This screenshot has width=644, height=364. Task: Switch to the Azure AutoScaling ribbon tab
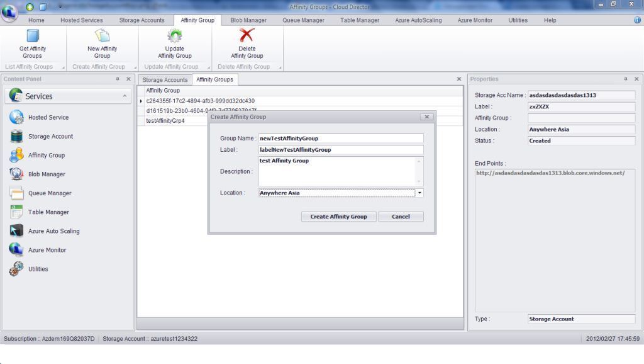click(418, 20)
